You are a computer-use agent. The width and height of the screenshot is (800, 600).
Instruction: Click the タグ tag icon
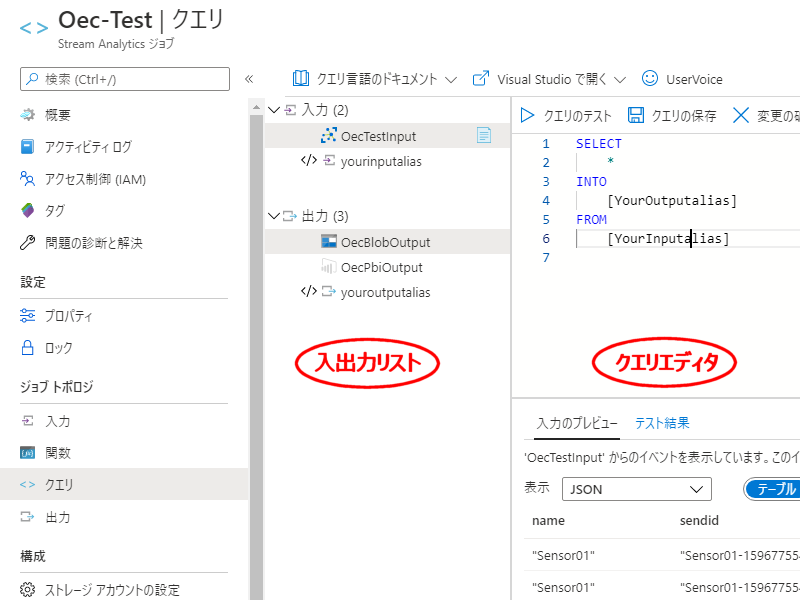tap(28, 211)
